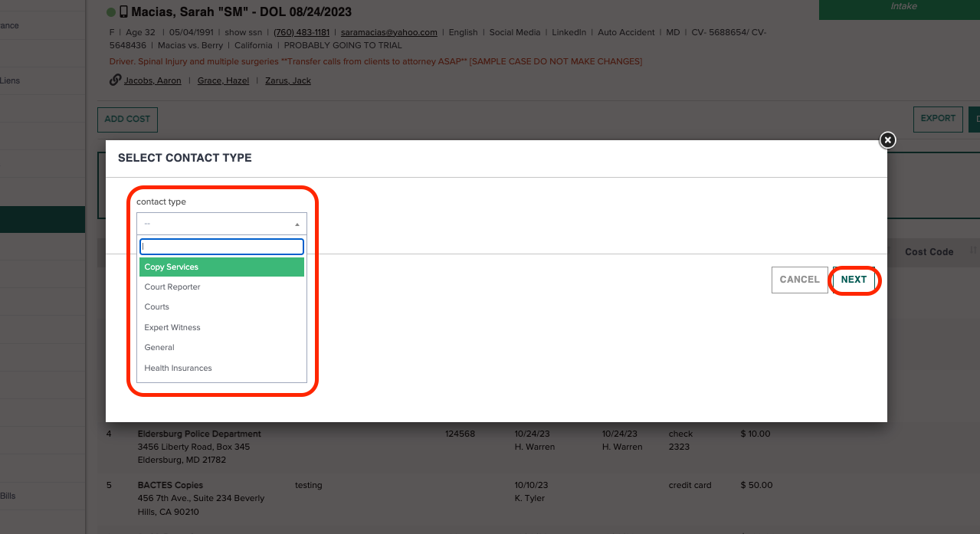Click the Liens sidebar item
The width and height of the screenshot is (980, 534).
click(x=10, y=80)
